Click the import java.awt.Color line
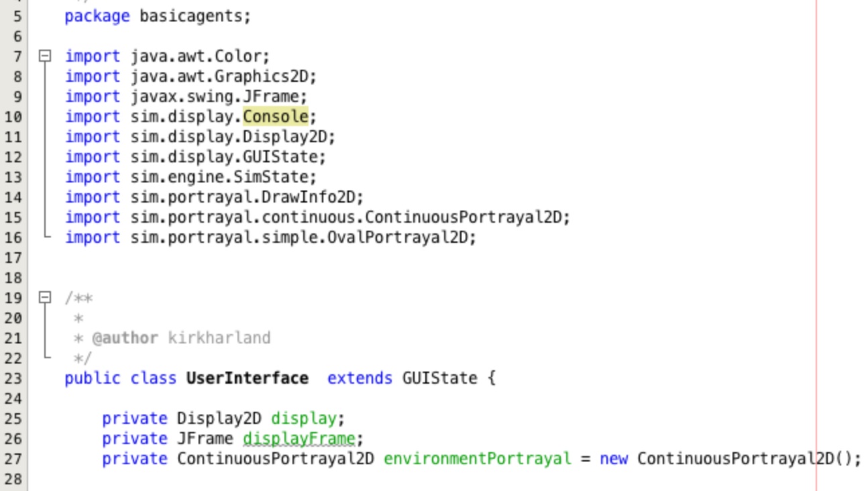The image size is (868, 491). point(168,56)
